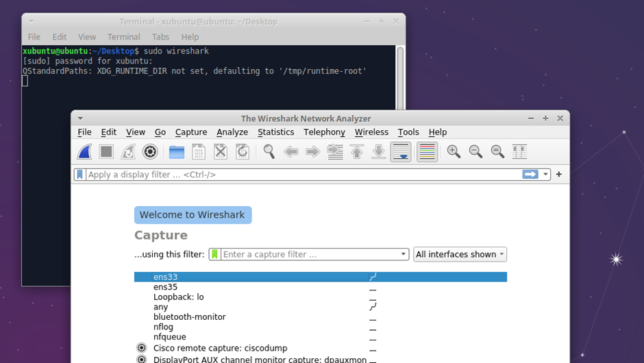This screenshot has width=644, height=363.
Task: Restart the current capture icon
Action: point(128,151)
